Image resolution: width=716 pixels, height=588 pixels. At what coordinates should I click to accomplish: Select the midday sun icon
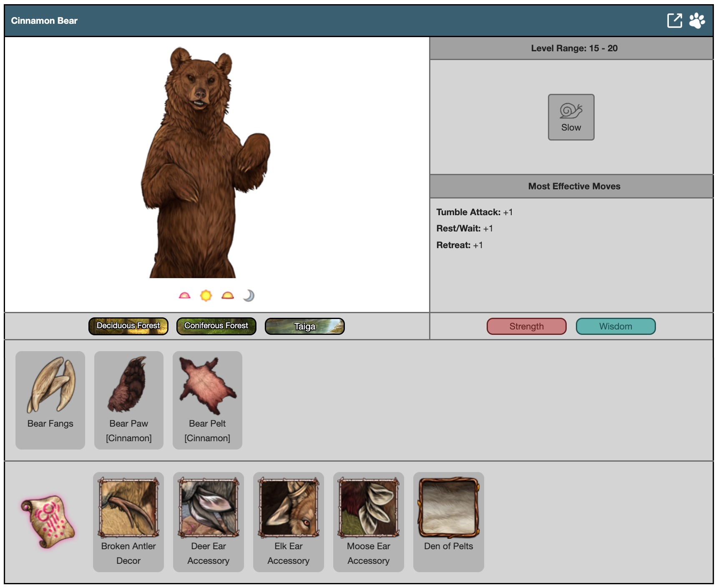(206, 296)
